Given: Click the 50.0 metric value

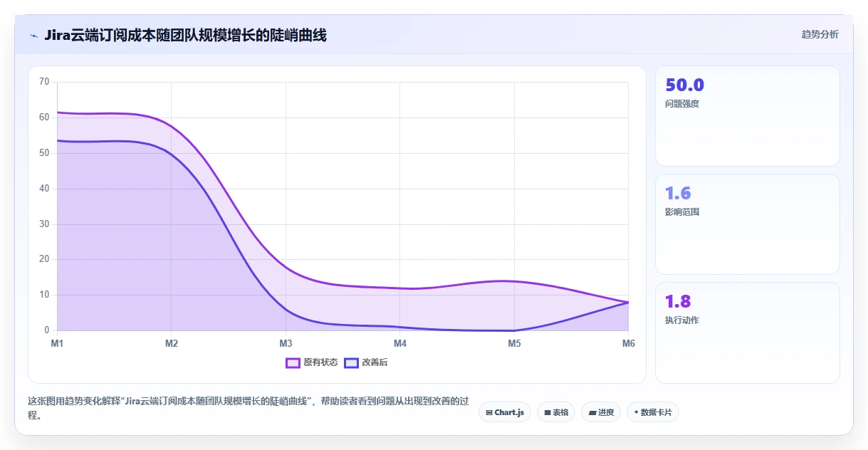Looking at the screenshot, I should [x=684, y=85].
